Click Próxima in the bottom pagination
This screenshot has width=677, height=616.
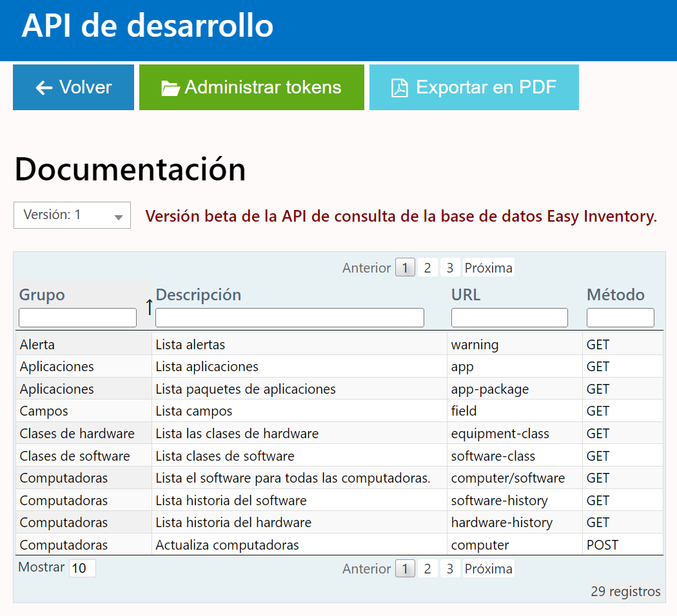click(488, 568)
